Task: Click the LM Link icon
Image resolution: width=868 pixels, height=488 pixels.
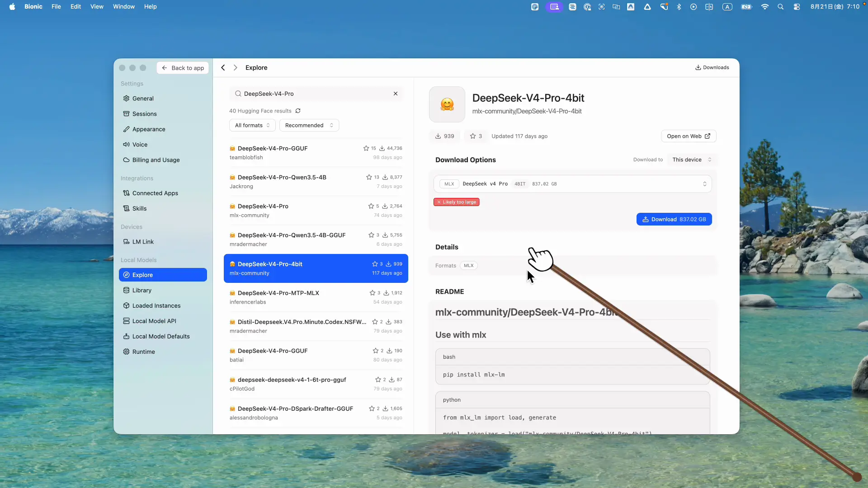Action: 126,242
